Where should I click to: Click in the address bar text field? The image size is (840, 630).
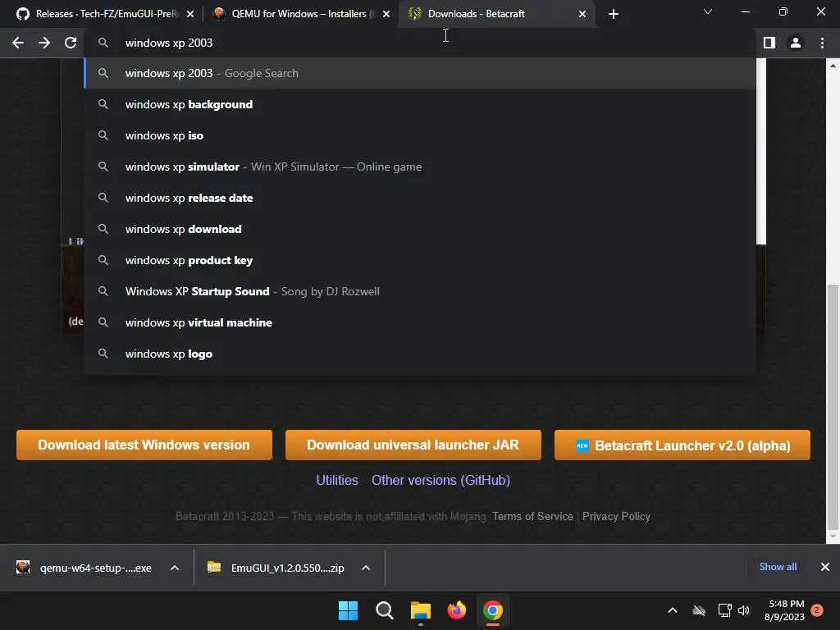point(421,43)
